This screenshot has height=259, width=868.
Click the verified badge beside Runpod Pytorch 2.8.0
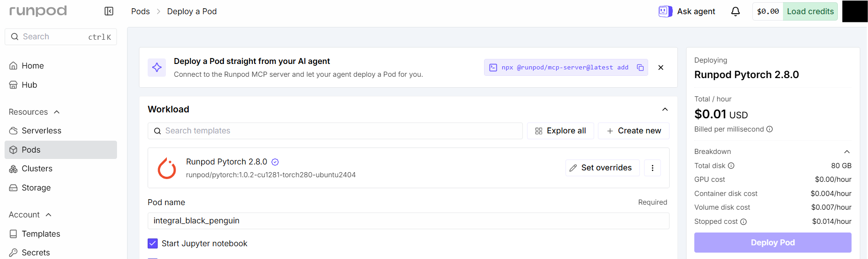275,162
